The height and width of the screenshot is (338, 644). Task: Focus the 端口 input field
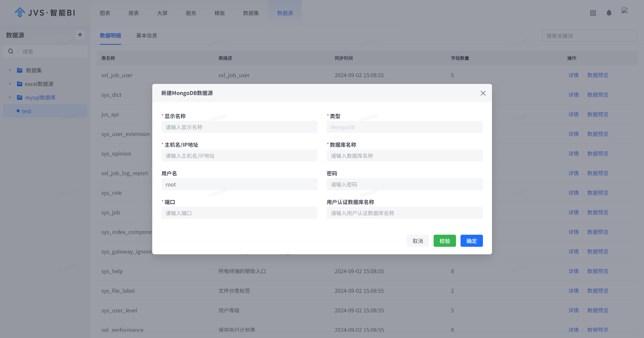click(239, 213)
